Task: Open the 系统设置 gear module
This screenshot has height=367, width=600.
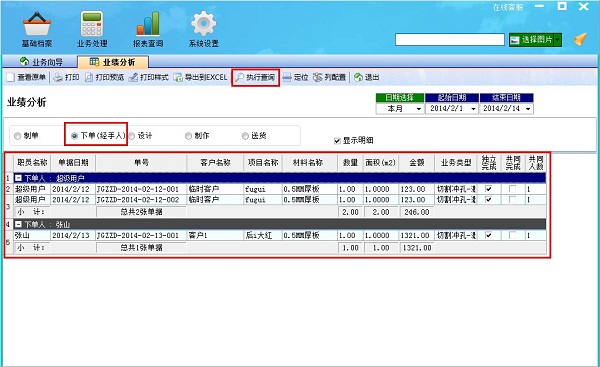Action: tap(204, 29)
